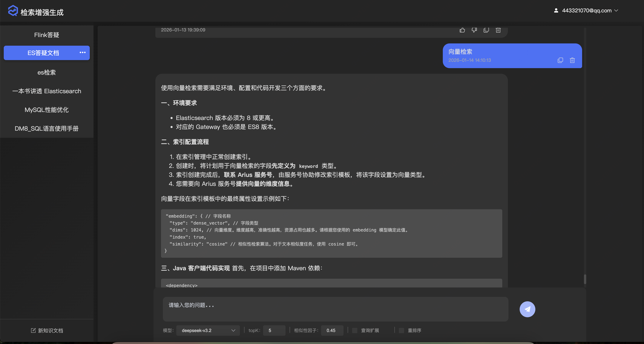Open three-dots menu on ES答疑文档
This screenshot has width=644, height=344.
click(82, 53)
